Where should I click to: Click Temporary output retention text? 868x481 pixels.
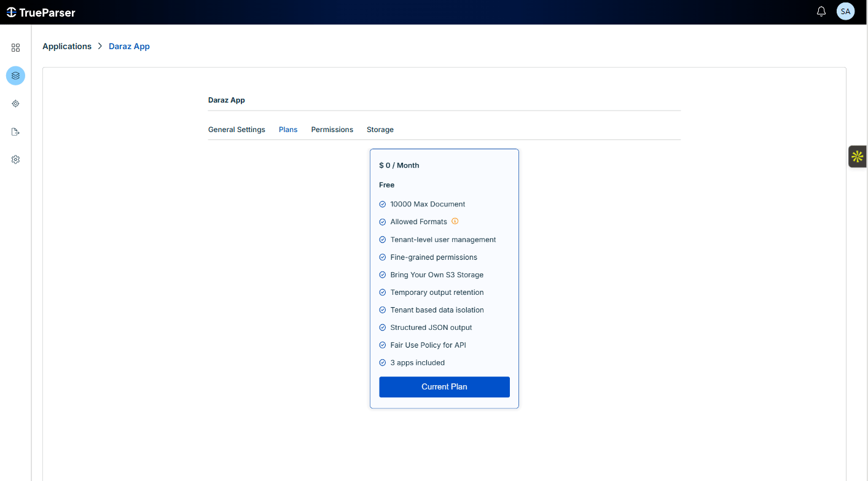tap(437, 292)
